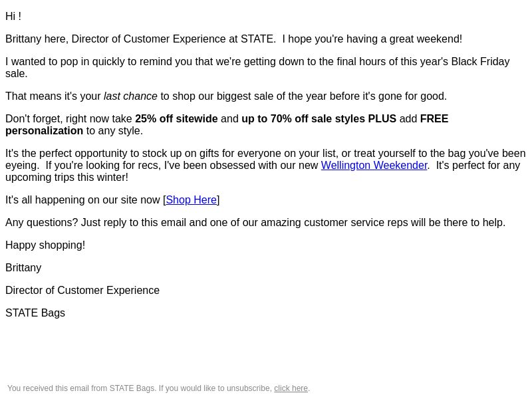The width and height of the screenshot is (532, 399).
Task: Click the 'STATE Bags' signature line
Action: coord(35,313)
